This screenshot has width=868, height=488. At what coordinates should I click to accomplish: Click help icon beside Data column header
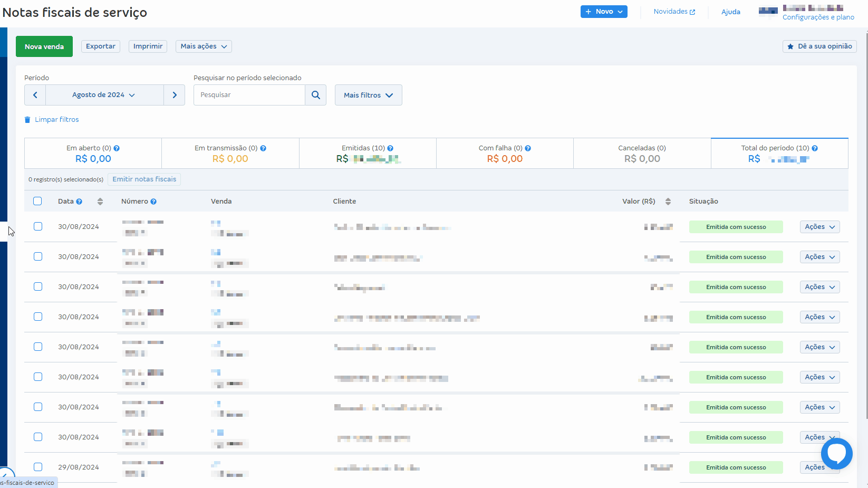(x=79, y=202)
